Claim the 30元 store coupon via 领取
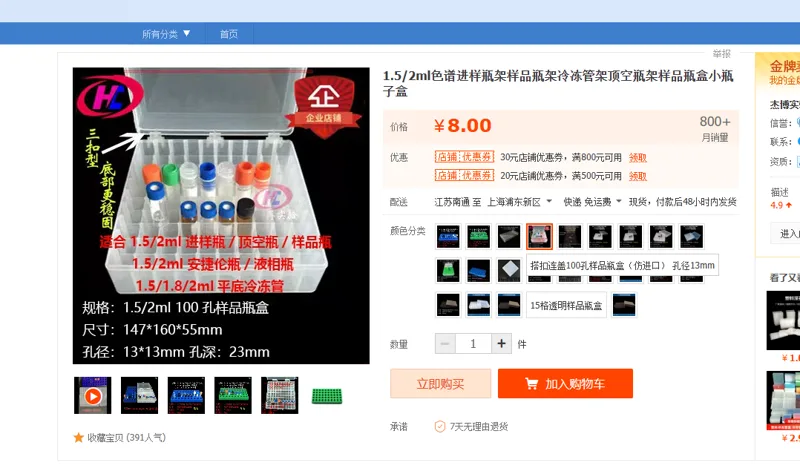The width and height of the screenshot is (800, 474). coord(638,158)
